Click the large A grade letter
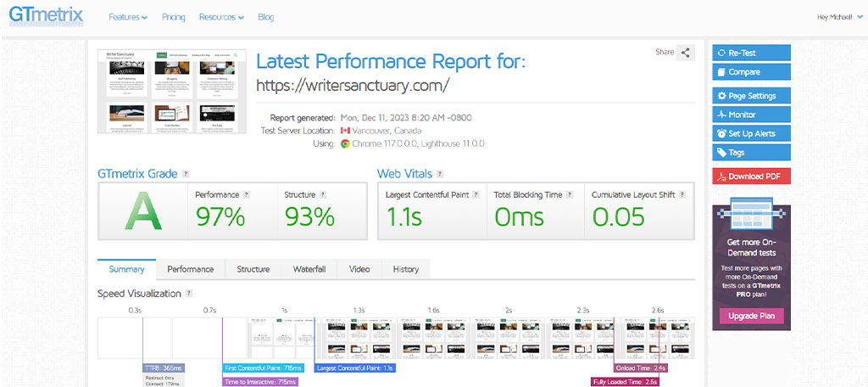Screen dimensions: 868x387 coord(143,210)
